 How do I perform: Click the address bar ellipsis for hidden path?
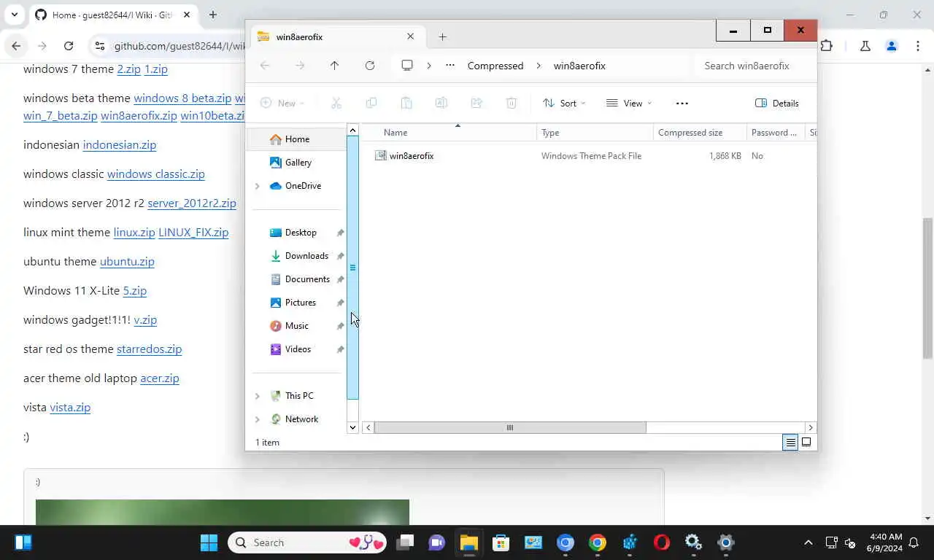tap(450, 66)
